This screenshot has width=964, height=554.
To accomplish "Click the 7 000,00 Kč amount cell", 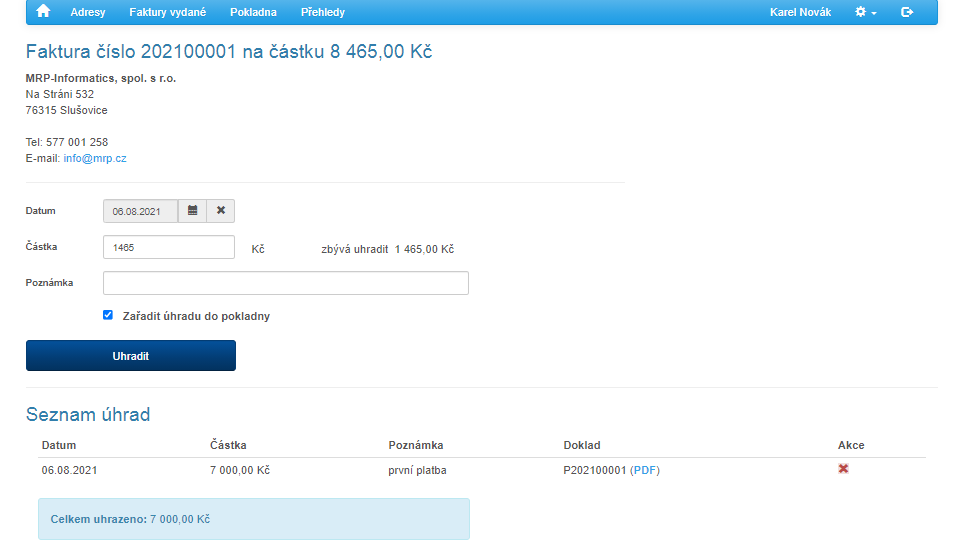I will [x=240, y=470].
